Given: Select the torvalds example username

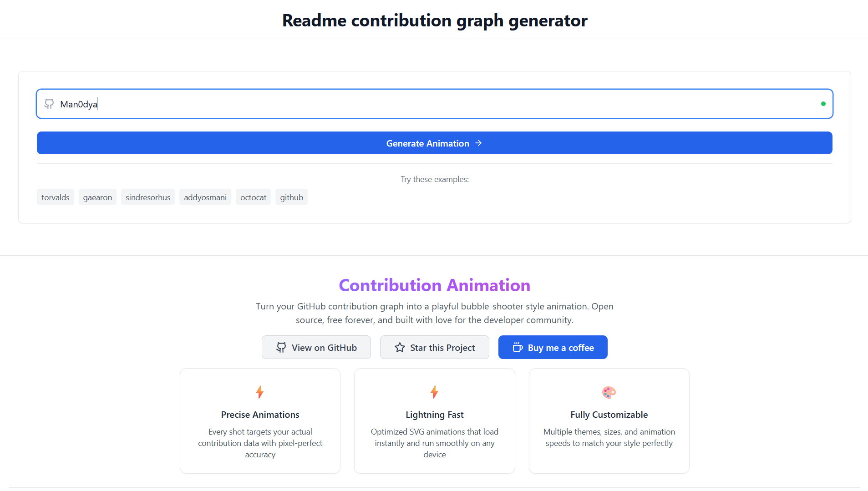Looking at the screenshot, I should (x=55, y=197).
